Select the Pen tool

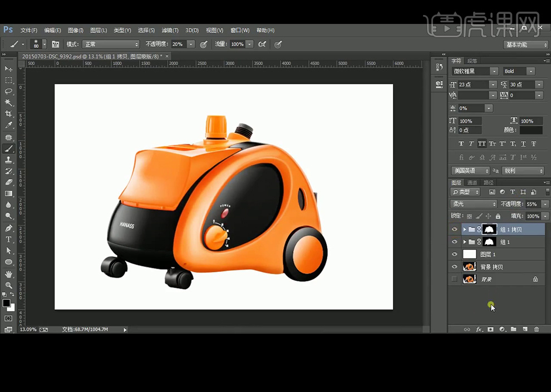click(x=9, y=228)
